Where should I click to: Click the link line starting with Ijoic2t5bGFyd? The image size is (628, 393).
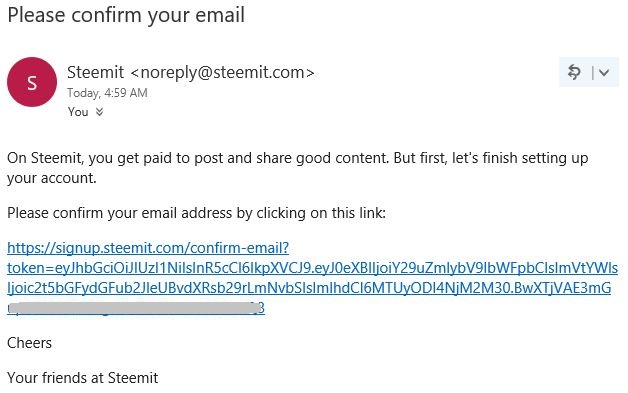(309, 288)
